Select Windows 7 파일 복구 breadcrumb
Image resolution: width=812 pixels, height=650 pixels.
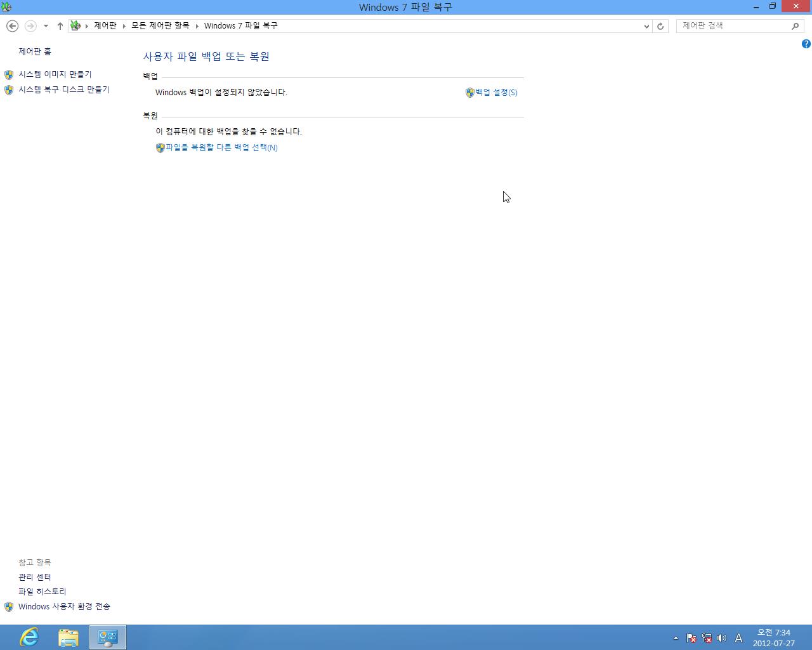(240, 26)
